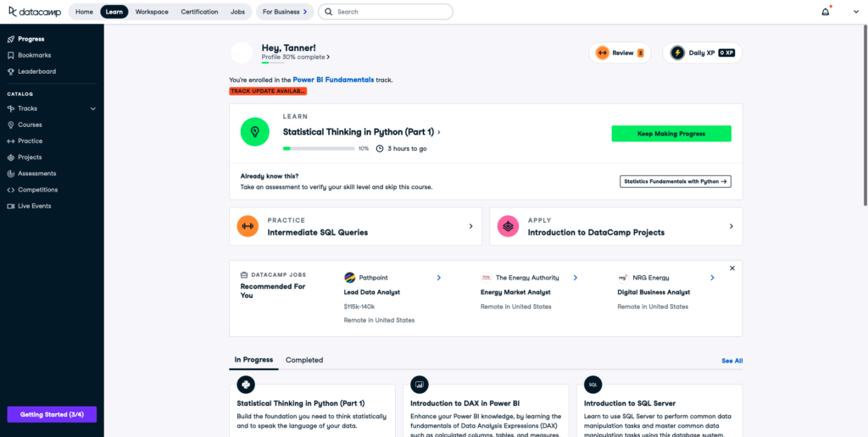
Task: Switch to the Completed tab
Action: click(304, 360)
